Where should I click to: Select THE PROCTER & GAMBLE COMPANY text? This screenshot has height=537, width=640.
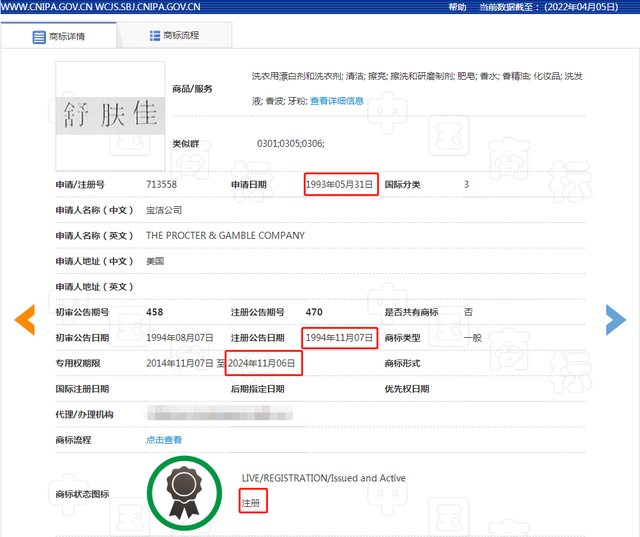click(225, 235)
